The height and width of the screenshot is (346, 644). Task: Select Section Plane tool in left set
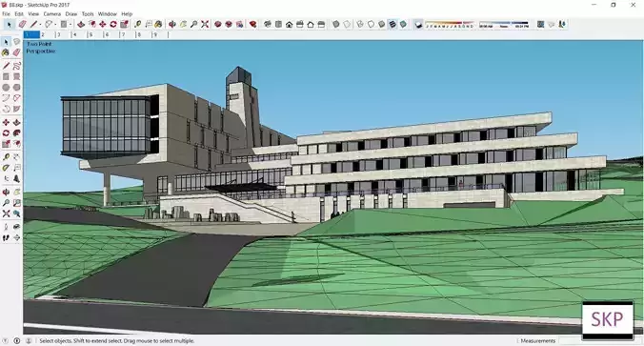[x=16, y=237]
